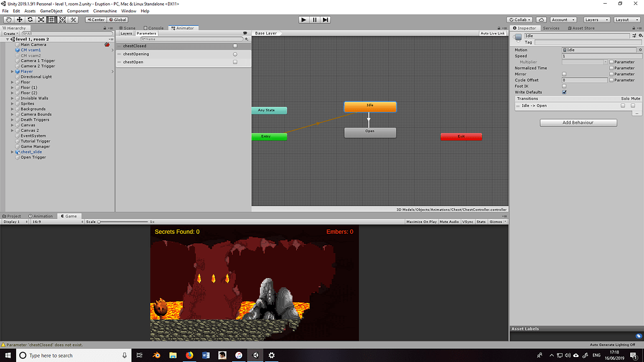Select the Scale tool

[x=40, y=19]
